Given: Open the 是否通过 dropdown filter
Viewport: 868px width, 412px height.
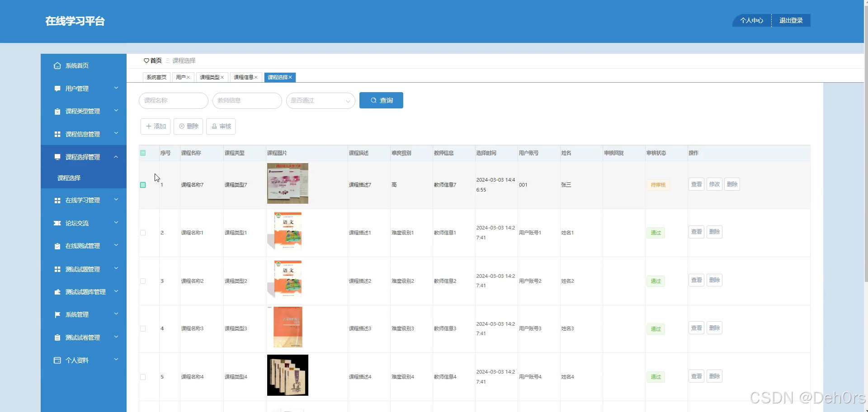Looking at the screenshot, I should 321,100.
